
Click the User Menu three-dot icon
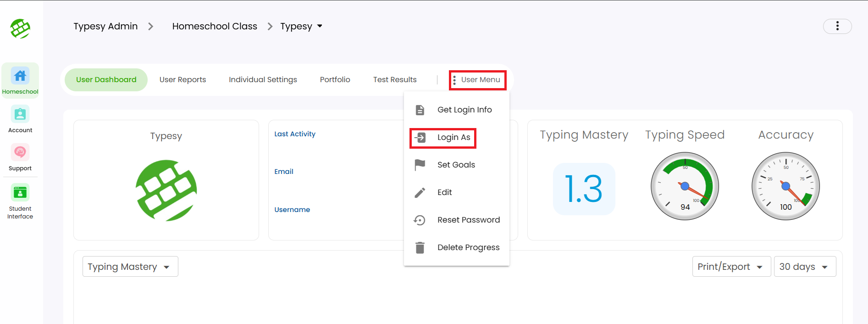[454, 80]
